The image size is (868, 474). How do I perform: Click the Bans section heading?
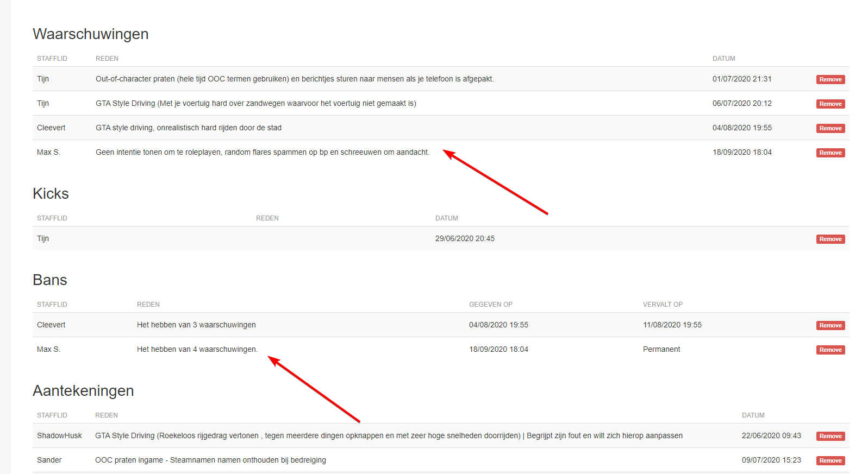(50, 280)
